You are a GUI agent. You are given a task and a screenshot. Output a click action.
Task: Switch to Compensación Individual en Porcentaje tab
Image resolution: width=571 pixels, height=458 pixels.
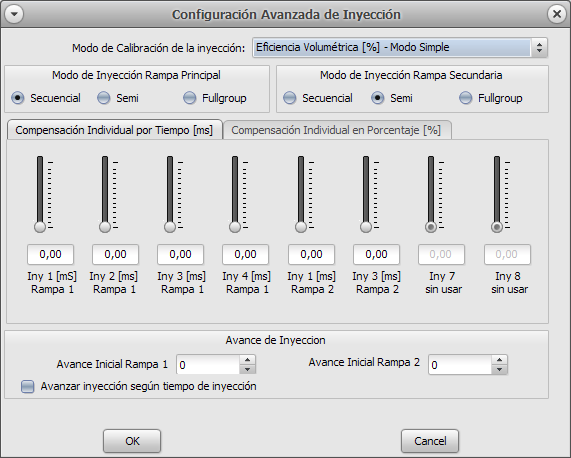click(x=337, y=130)
